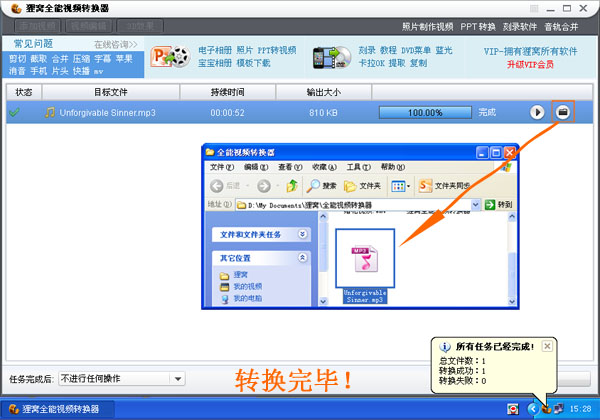Click the PowerPoint film reel promo icon
This screenshot has height=420, width=600.
[x=170, y=57]
